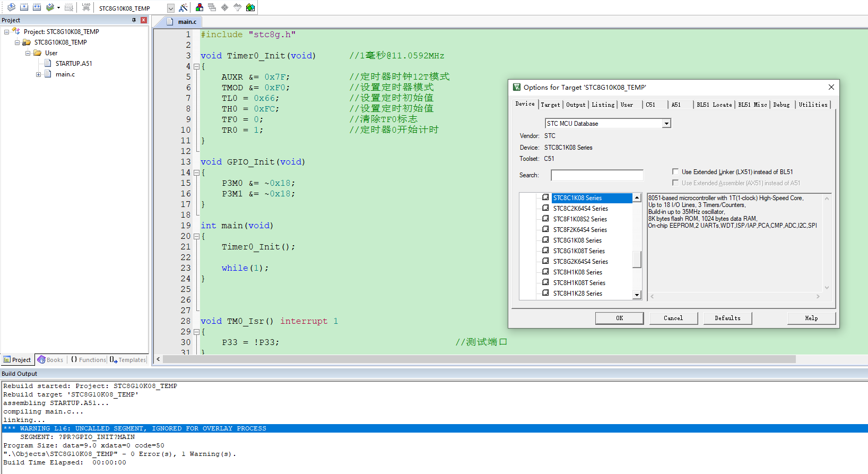Image resolution: width=868 pixels, height=474 pixels.
Task: Open the Batch Build dropdown arrow
Action: pyautogui.click(x=58, y=7)
